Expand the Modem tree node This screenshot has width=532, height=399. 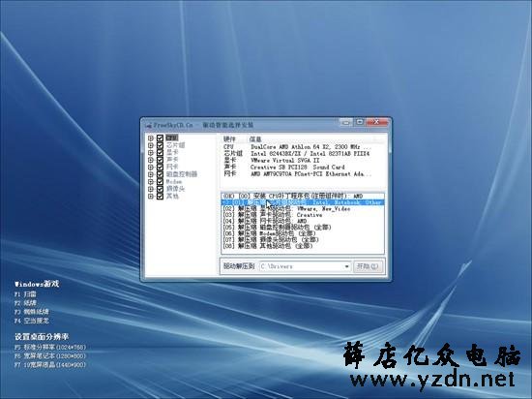(x=151, y=182)
